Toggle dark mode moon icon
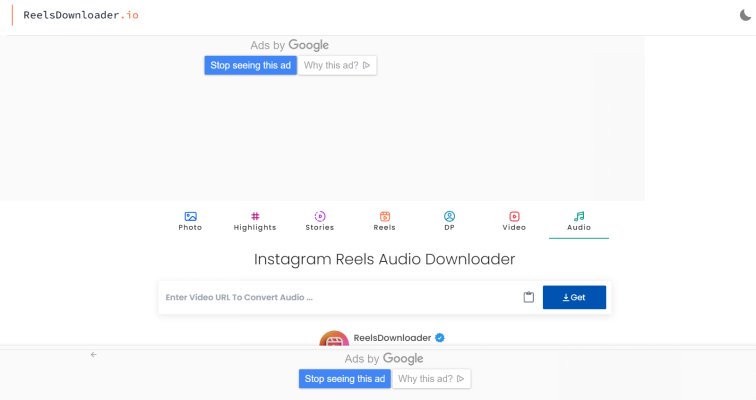 tap(745, 15)
